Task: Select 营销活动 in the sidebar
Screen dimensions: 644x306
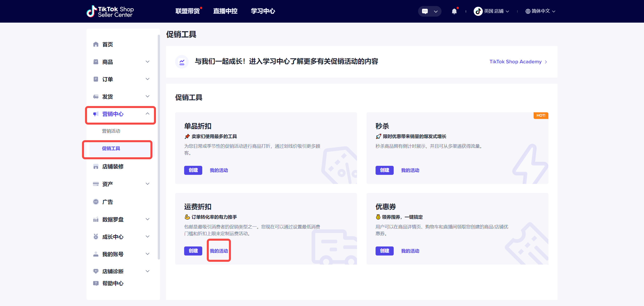Action: [x=111, y=131]
